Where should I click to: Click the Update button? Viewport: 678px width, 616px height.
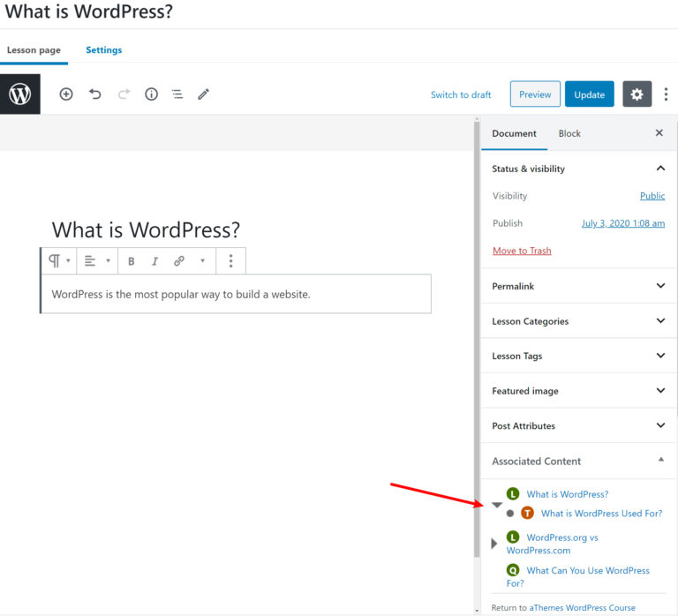click(589, 94)
